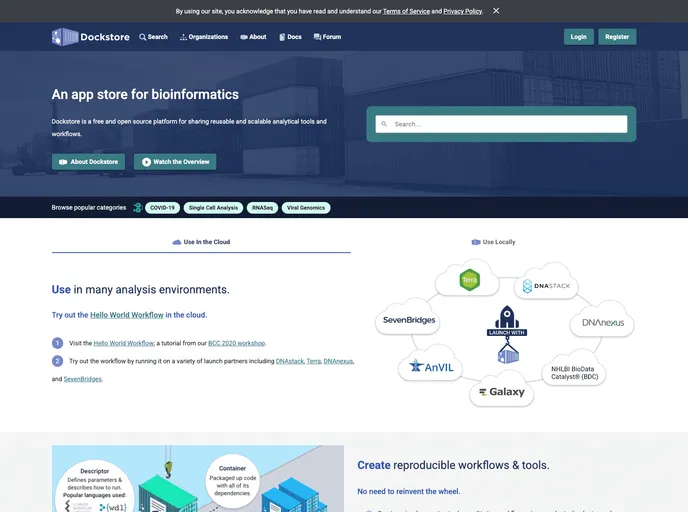Open the Terms of Service link

click(x=406, y=11)
